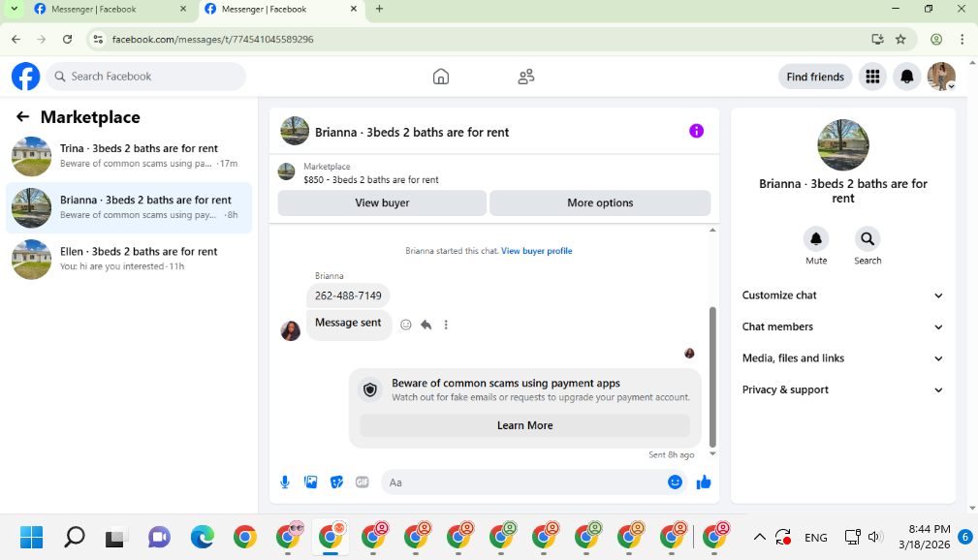Open the Notifications bell in header
Screen dimensions: 978x560
tap(907, 77)
